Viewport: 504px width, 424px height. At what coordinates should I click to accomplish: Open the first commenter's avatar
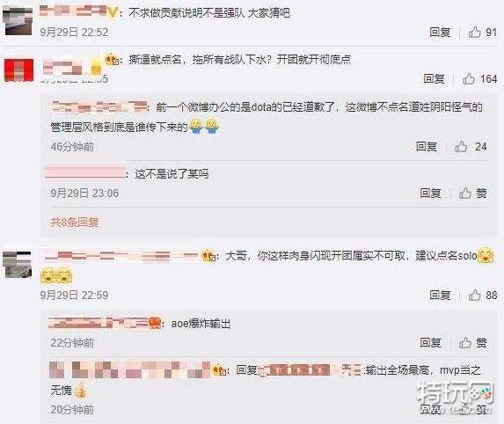tap(18, 21)
